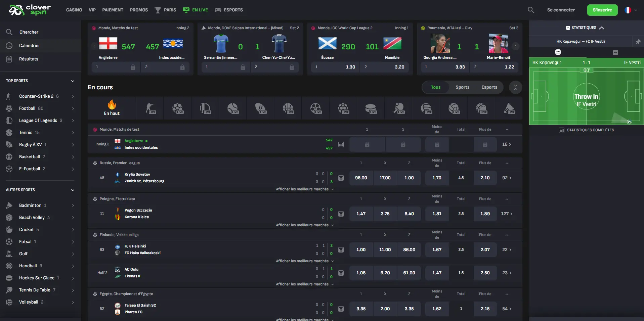Screen dimensions: 644x321
Task: Open stats icon for Talaea El Gaish match
Action: [341, 309]
